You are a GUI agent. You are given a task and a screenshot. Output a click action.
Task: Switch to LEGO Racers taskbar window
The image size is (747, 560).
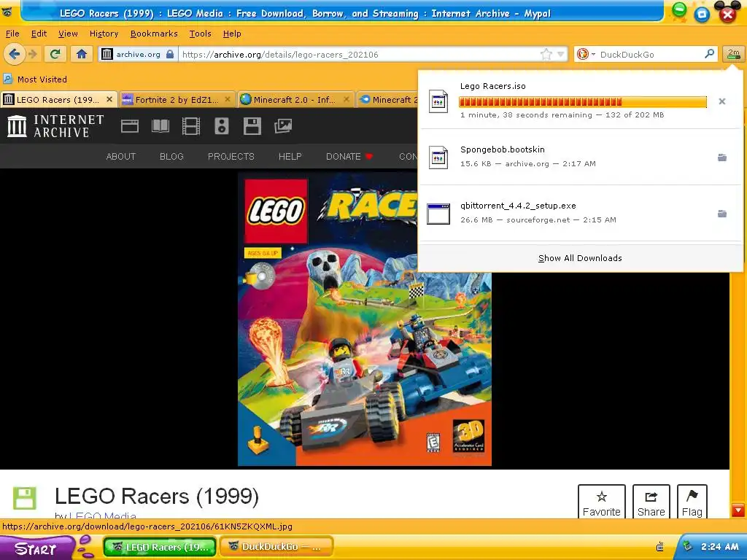[x=160, y=547]
